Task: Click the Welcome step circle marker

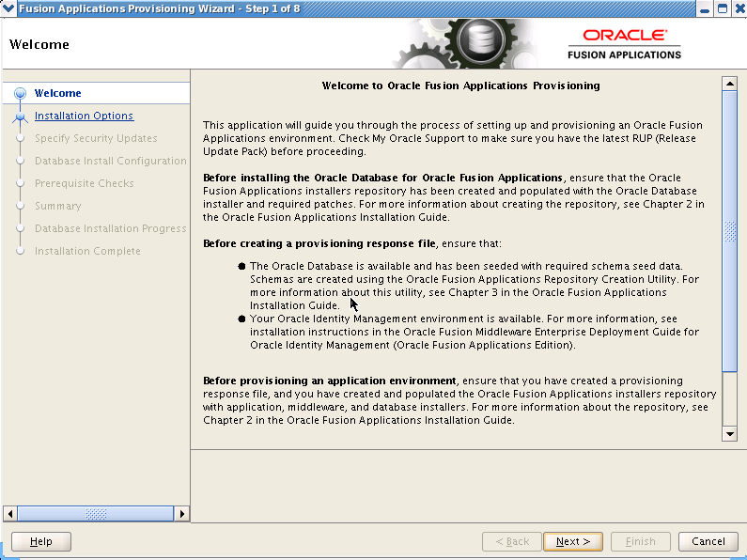Action: (x=20, y=93)
